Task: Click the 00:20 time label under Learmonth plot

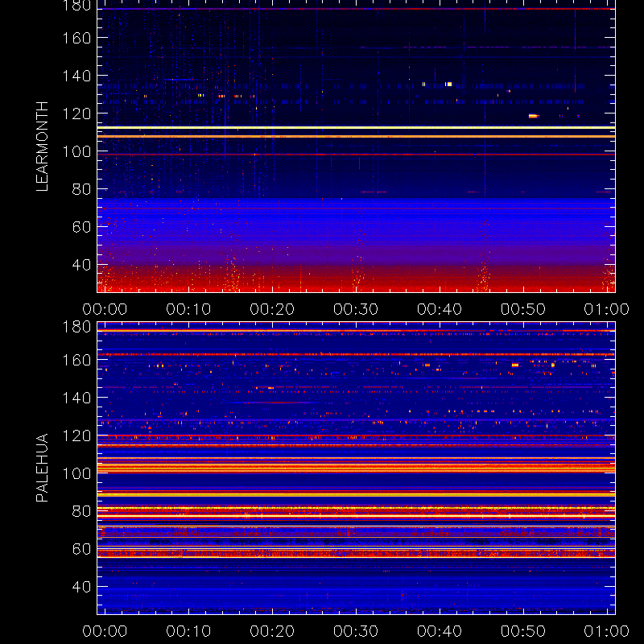Action: 272,309
